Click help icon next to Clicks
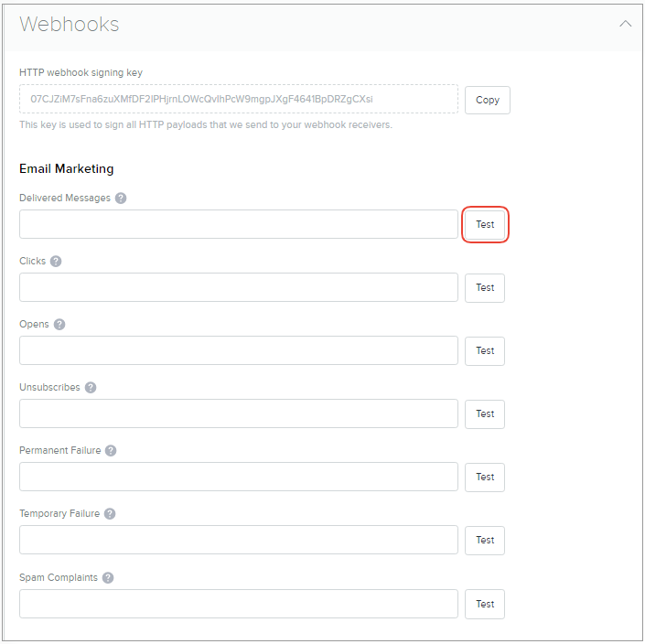 (56, 261)
